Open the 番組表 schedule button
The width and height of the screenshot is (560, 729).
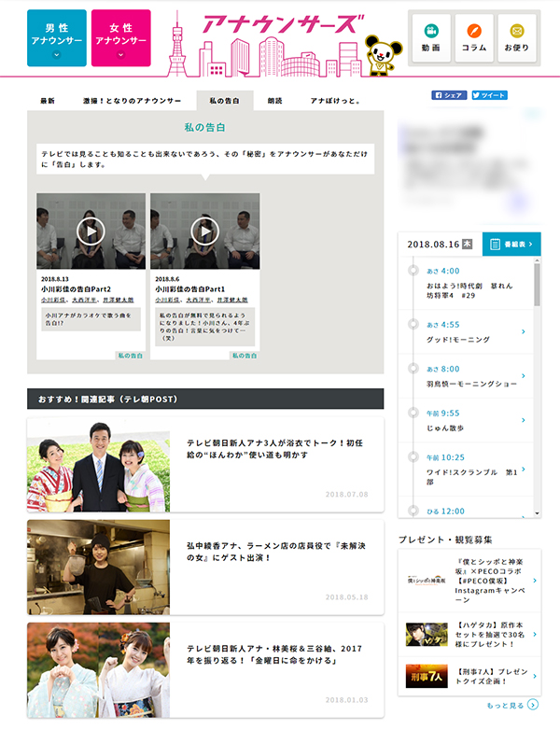click(x=511, y=244)
